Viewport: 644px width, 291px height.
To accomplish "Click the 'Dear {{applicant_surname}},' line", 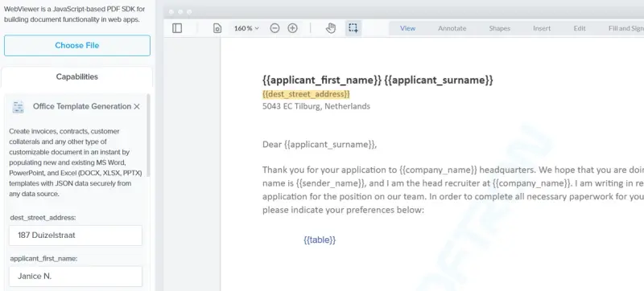I will coord(320,145).
